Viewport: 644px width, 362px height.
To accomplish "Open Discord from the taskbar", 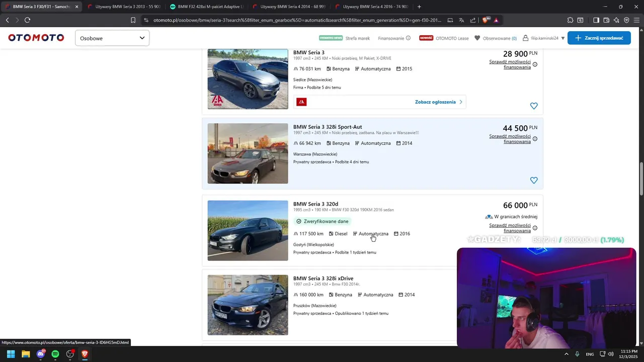I will click(41, 354).
